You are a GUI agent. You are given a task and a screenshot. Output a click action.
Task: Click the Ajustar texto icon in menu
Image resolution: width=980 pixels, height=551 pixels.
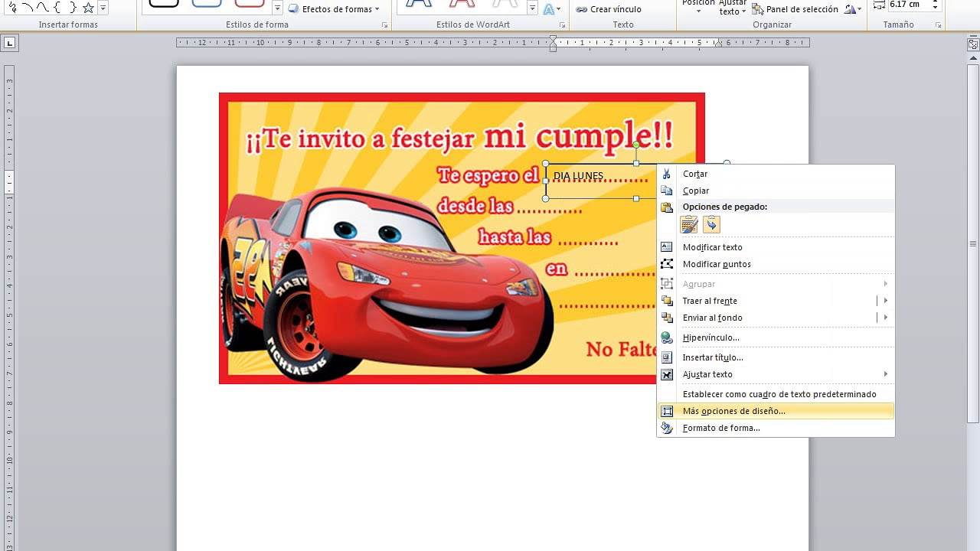pos(667,374)
